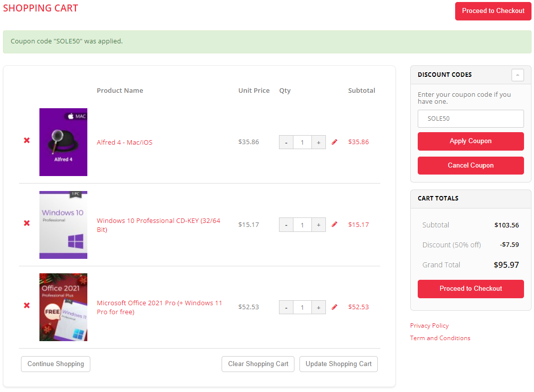This screenshot has height=392, width=534.
Task: Remove Alfred 4 from the cart
Action: coord(26,140)
